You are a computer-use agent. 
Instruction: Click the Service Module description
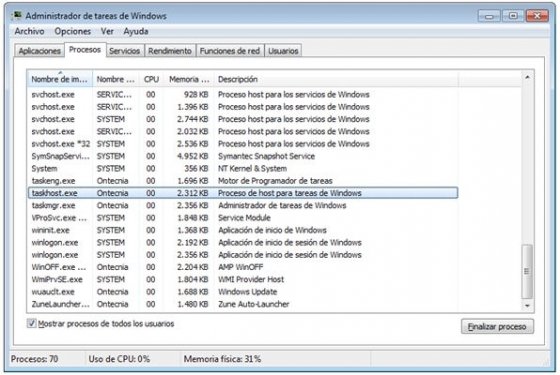[244, 218]
